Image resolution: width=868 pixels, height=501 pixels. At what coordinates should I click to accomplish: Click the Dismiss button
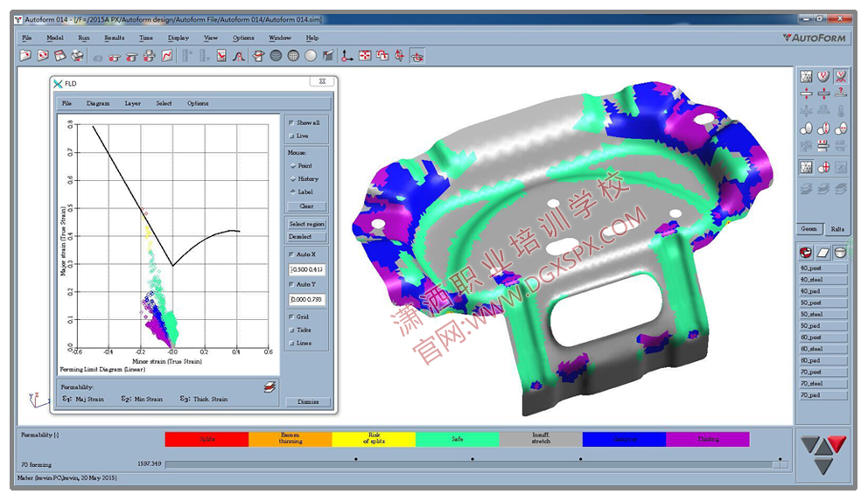(308, 402)
